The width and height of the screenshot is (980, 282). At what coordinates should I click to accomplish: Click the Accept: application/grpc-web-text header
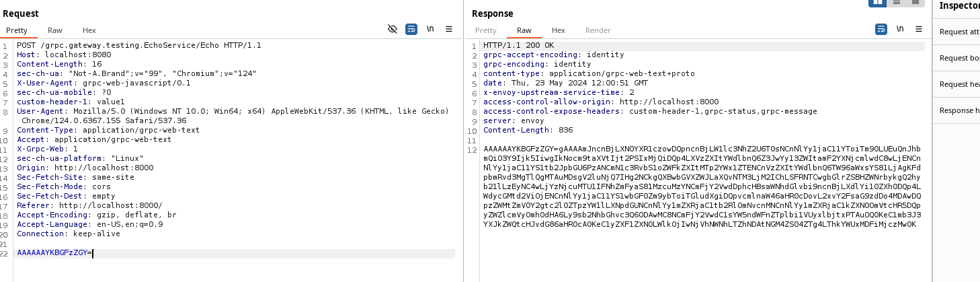point(94,140)
